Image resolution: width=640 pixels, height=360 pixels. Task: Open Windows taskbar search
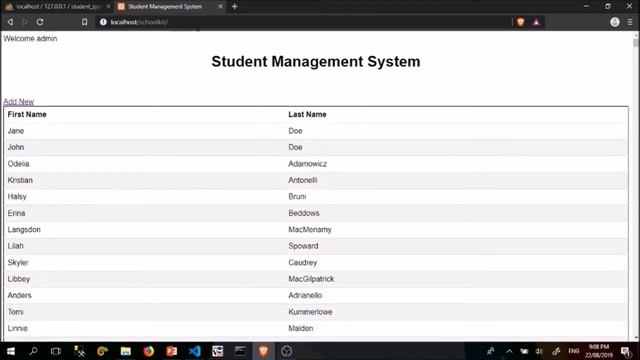[x=33, y=351]
